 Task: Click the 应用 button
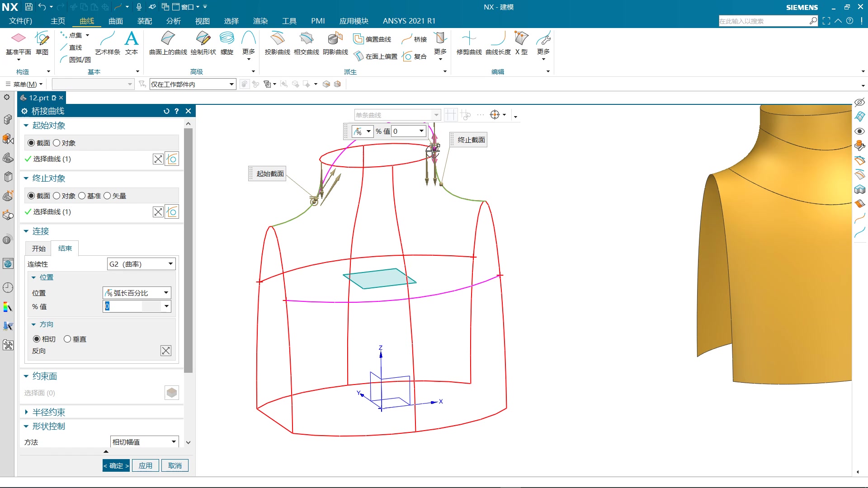pyautogui.click(x=145, y=465)
